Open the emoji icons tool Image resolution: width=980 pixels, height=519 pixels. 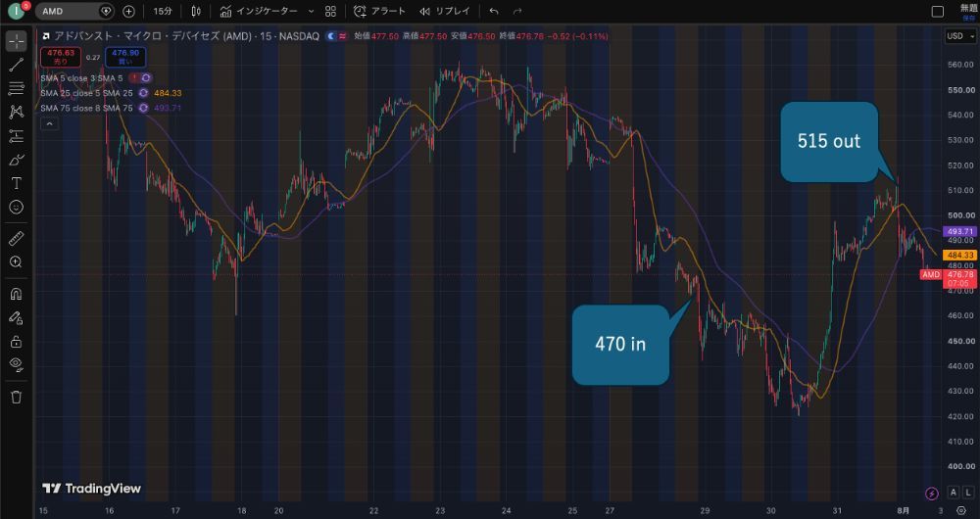point(17,207)
